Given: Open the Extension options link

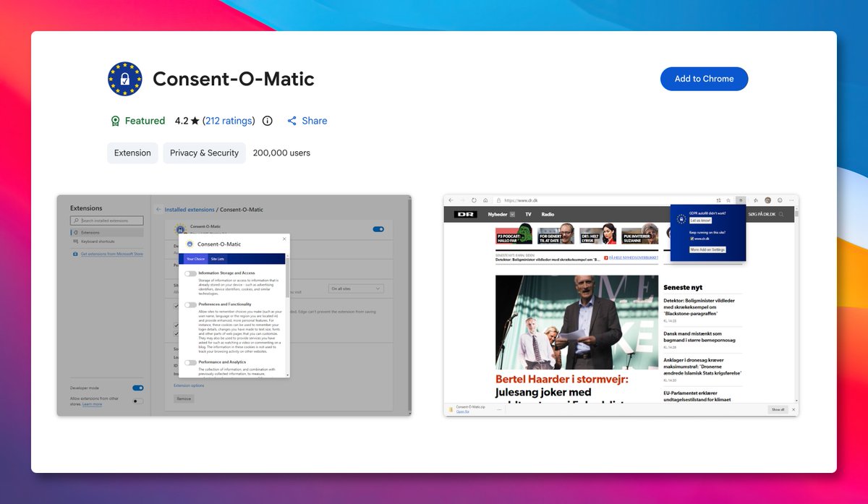Looking at the screenshot, I should (189, 385).
